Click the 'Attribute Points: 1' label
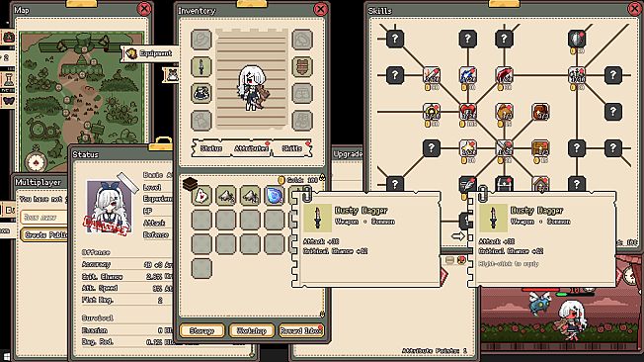Image resolution: width=644 pixels, height=362 pixels. [435, 350]
